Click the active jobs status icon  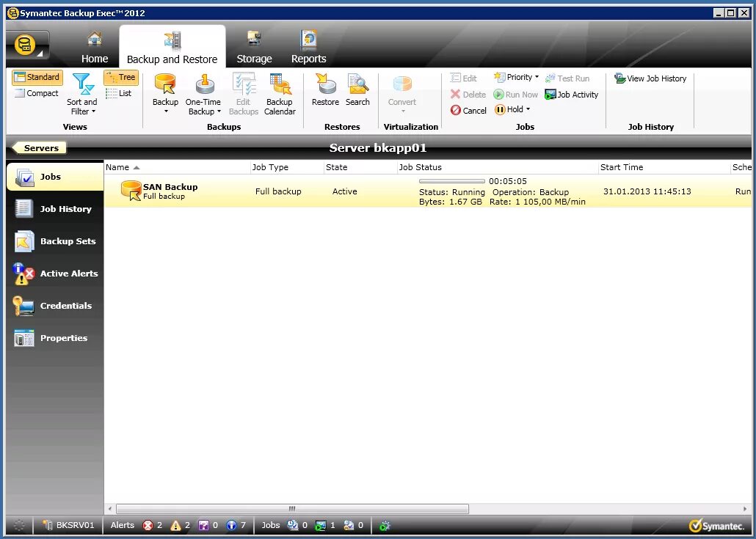pos(321,526)
